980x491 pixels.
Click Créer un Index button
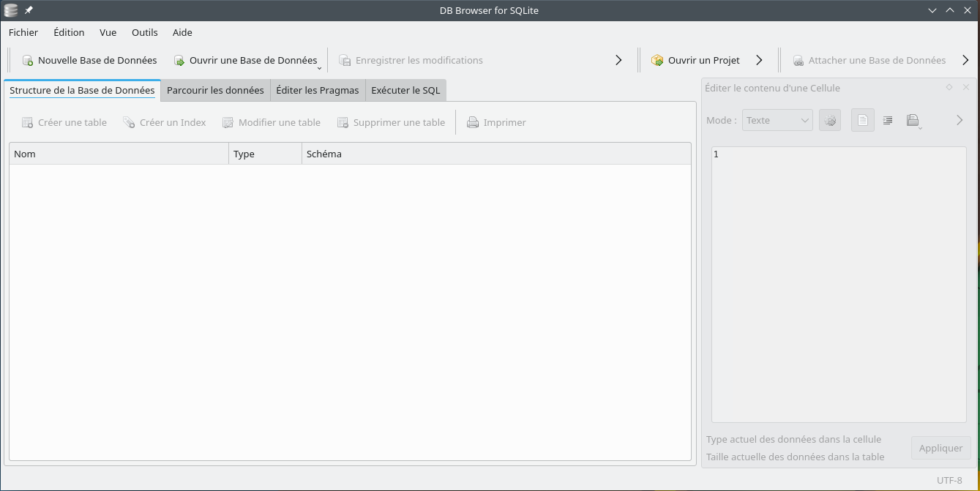165,122
